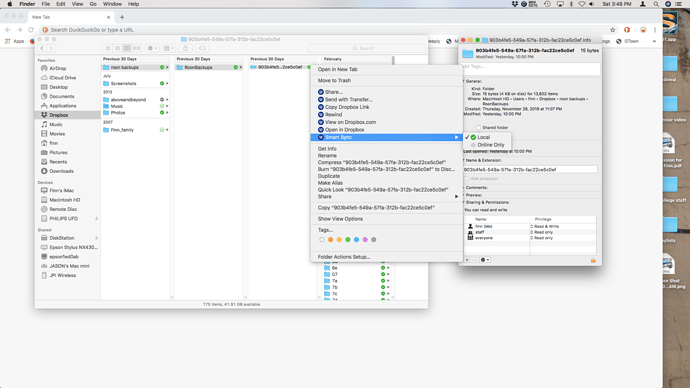Open AirDrop in Finder sidebar
The height and width of the screenshot is (388, 690).
(x=57, y=68)
